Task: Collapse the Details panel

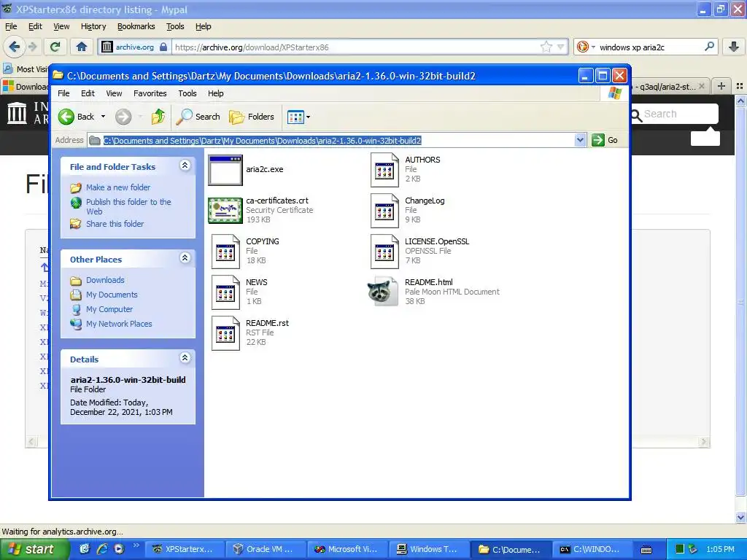Action: (x=185, y=357)
